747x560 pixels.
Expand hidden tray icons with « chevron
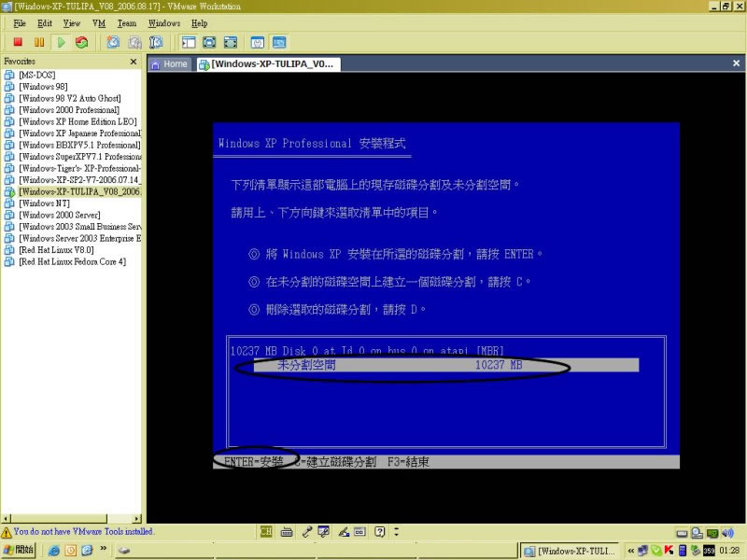point(631,551)
